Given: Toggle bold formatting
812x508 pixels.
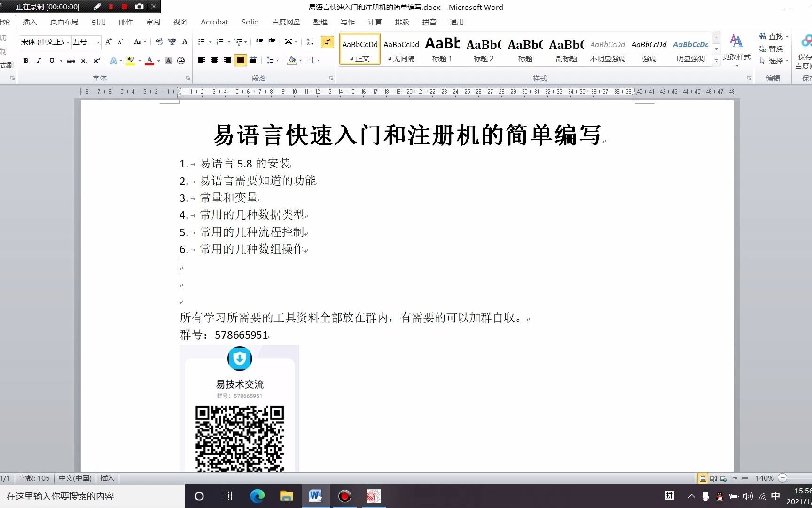Looking at the screenshot, I should coord(26,61).
